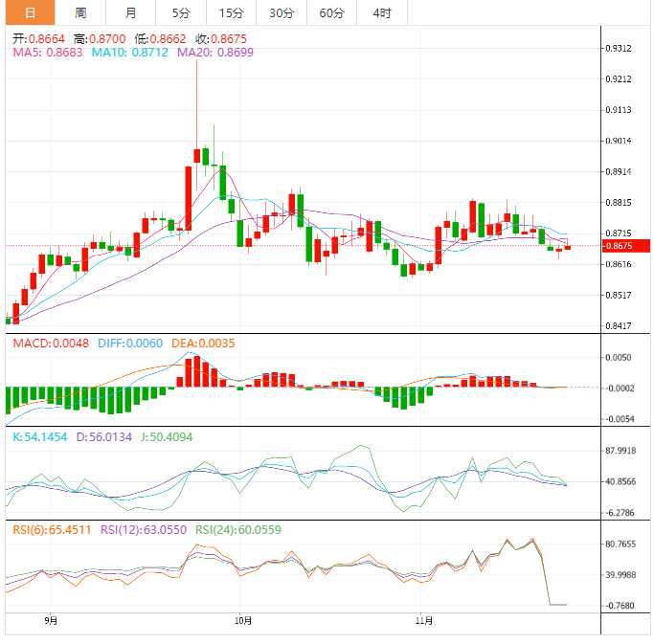The height and width of the screenshot is (644, 654).
Task: Click the low price 低:0.8662
Action: (160, 39)
